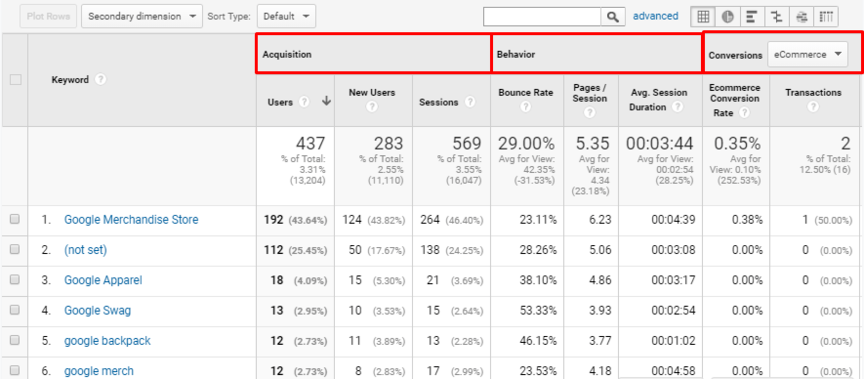Open the Google Apparel keyword link

tap(103, 280)
